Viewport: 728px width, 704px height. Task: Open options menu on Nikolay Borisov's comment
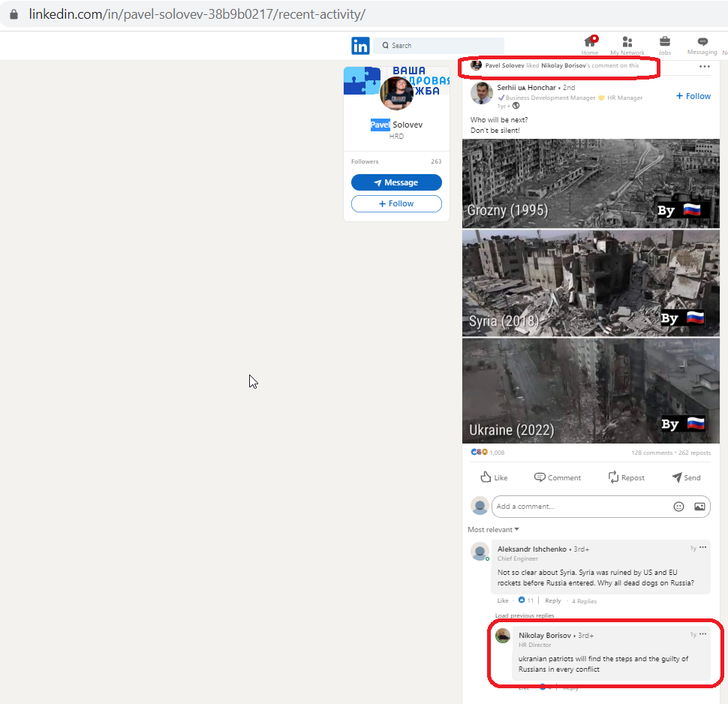click(x=703, y=634)
